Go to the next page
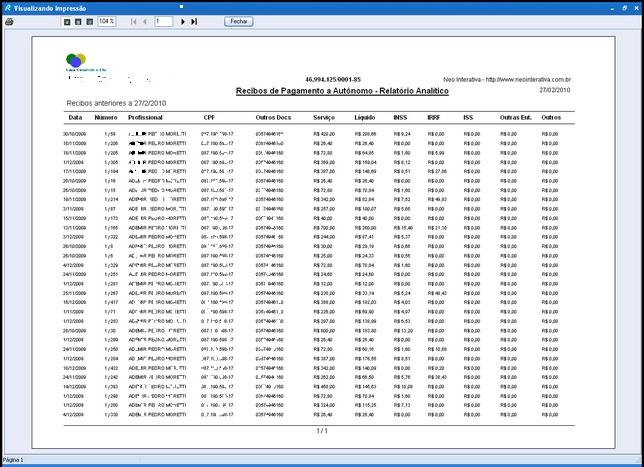 183,22
